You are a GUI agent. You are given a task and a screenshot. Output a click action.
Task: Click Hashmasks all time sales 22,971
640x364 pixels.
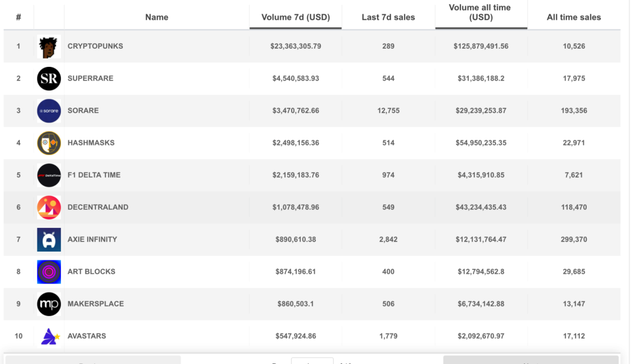click(574, 143)
